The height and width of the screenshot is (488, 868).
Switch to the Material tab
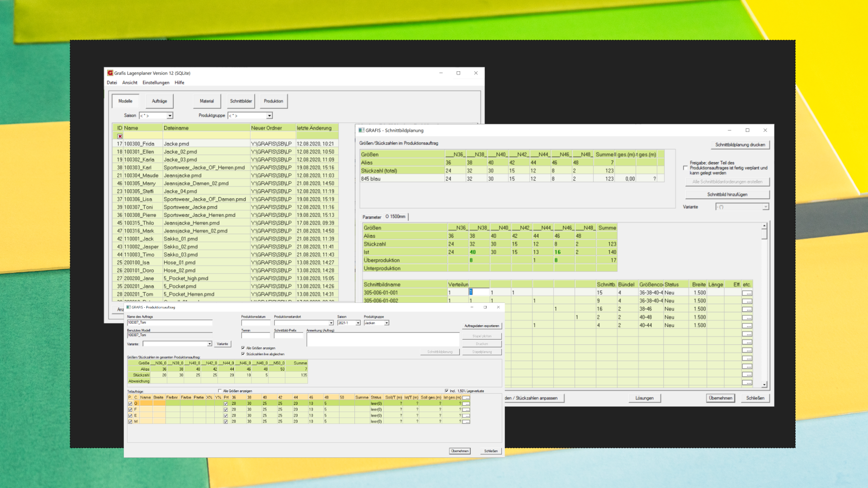(x=207, y=101)
